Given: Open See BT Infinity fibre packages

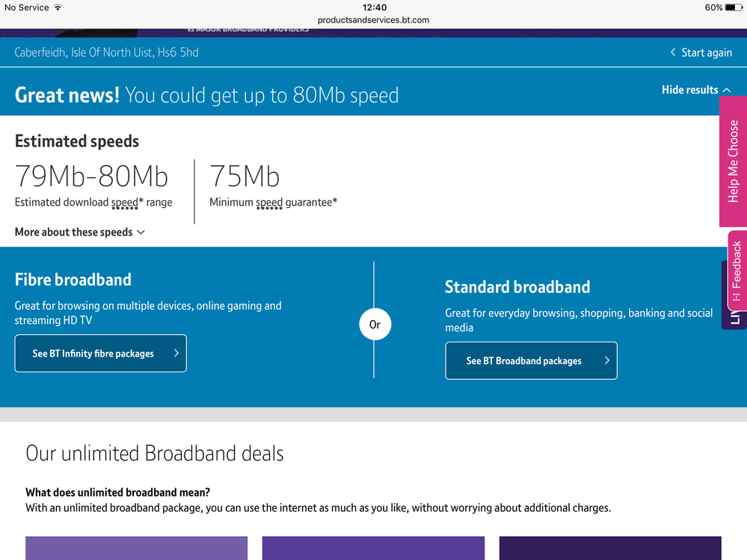Looking at the screenshot, I should [100, 354].
